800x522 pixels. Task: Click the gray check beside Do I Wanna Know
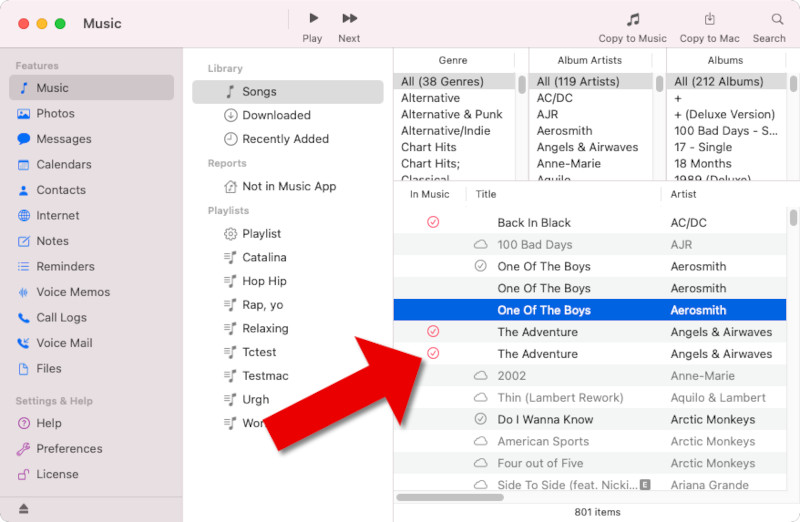[481, 419]
